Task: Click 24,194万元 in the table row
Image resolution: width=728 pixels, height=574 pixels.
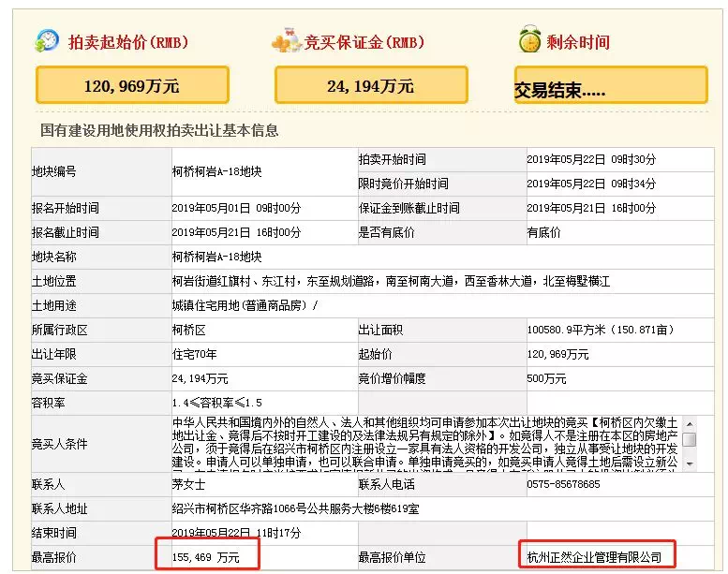Action: pyautogui.click(x=200, y=378)
